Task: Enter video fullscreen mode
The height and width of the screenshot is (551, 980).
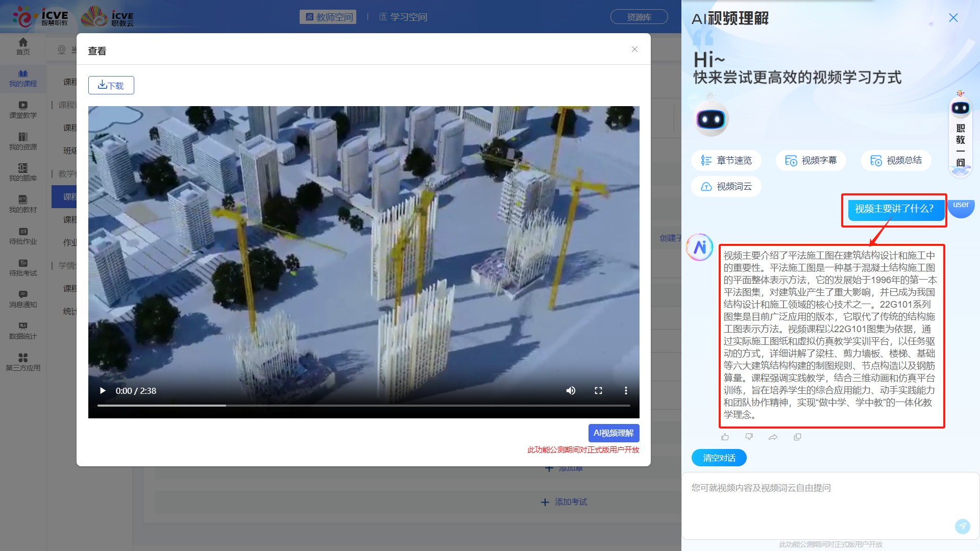Action: 598,391
